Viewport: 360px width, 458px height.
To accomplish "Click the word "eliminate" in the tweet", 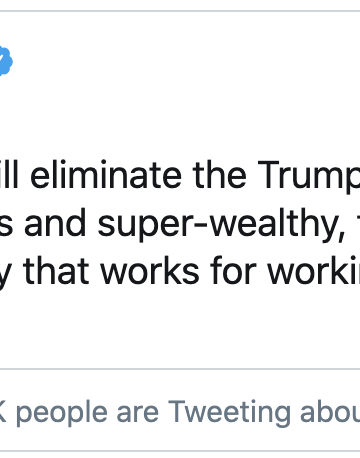I will (106, 175).
